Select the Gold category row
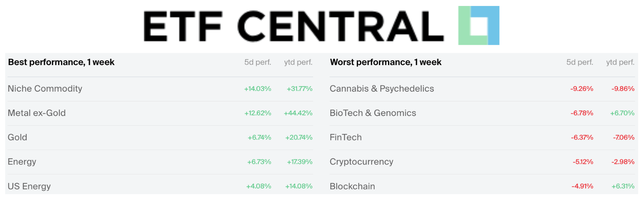 tap(18, 137)
